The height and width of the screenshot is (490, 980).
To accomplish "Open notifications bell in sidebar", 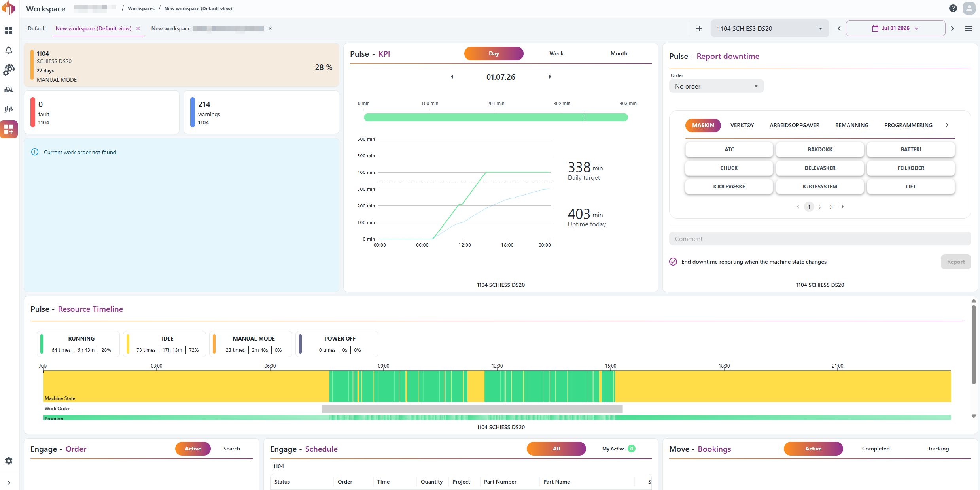I will pos(9,51).
